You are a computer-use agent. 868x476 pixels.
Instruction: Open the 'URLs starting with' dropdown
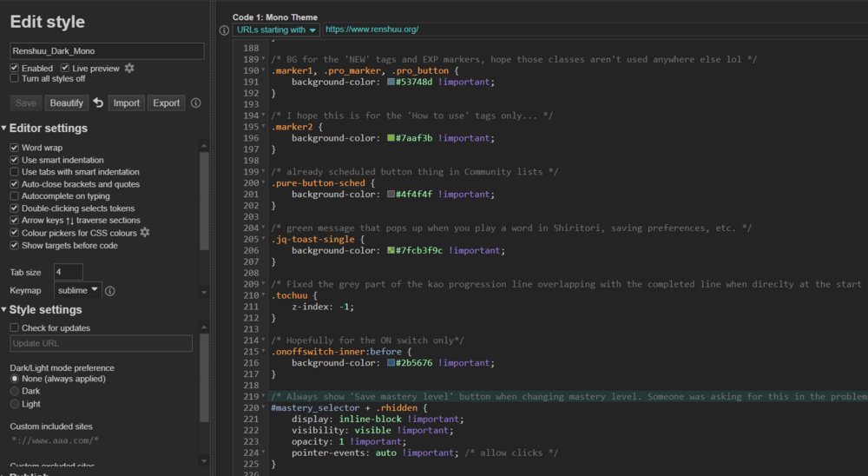(x=275, y=30)
